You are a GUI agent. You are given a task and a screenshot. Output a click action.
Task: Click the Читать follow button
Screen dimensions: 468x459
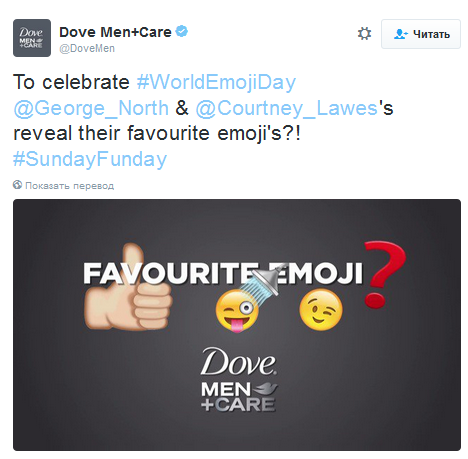coord(421,34)
